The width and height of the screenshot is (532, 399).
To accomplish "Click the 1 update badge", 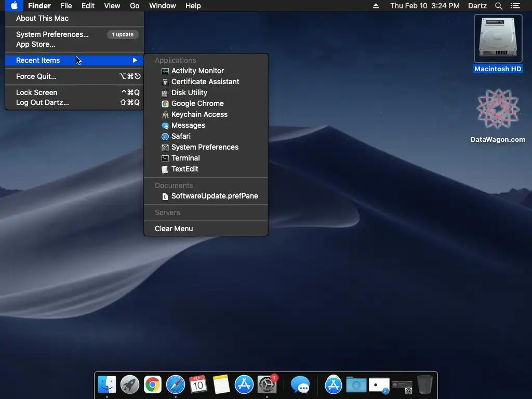I will click(x=123, y=34).
